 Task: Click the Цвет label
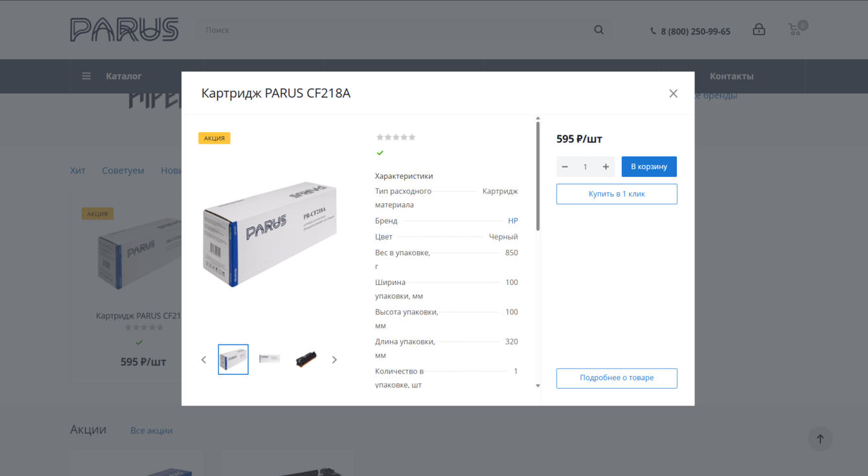(x=383, y=237)
